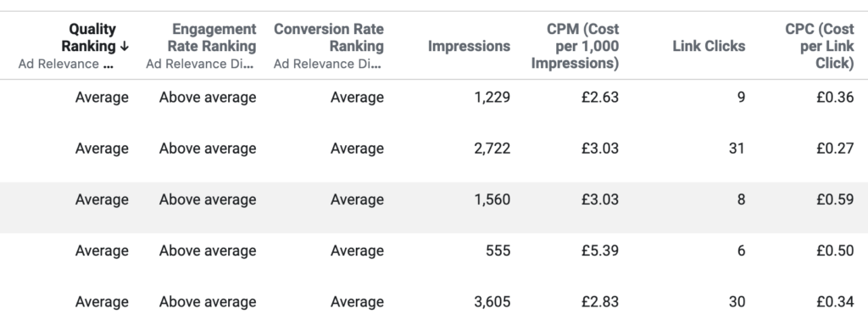Select the Impressions column header
Viewport: 868px width, 326px height.
(469, 46)
